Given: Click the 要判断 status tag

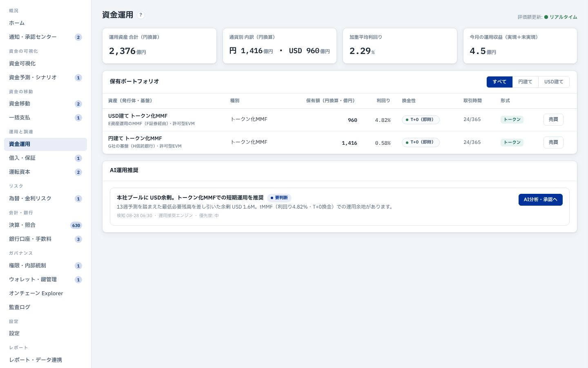Looking at the screenshot, I should point(279,197).
